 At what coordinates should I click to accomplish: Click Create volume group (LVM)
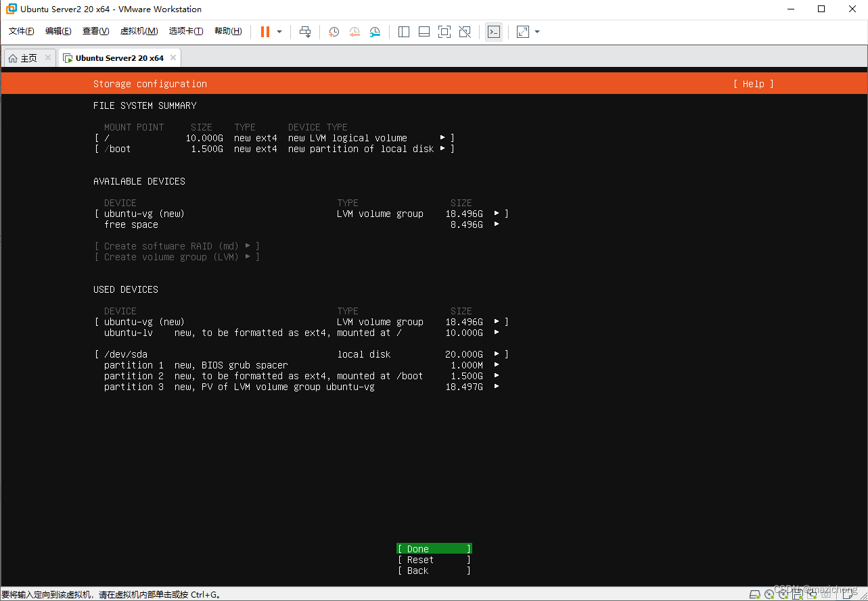(x=177, y=257)
